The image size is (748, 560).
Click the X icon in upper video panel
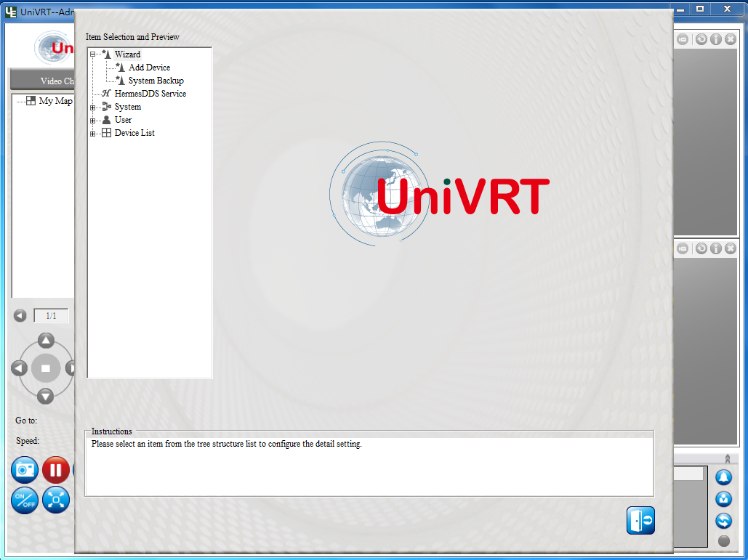(731, 39)
